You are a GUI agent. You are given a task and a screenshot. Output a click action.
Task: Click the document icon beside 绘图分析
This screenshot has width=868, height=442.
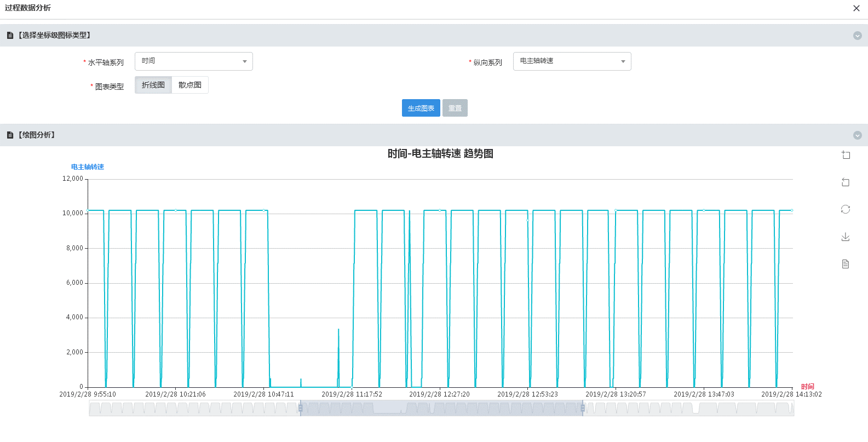(10, 135)
